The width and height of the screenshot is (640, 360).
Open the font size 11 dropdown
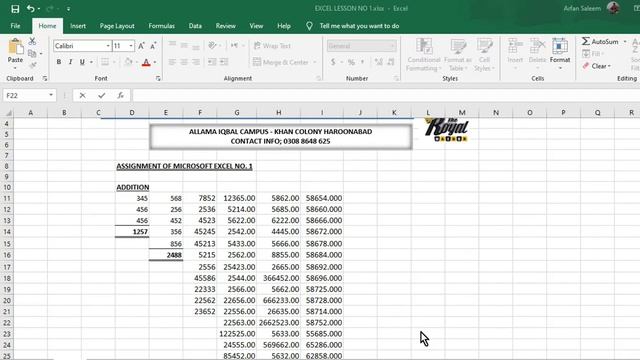tap(131, 46)
